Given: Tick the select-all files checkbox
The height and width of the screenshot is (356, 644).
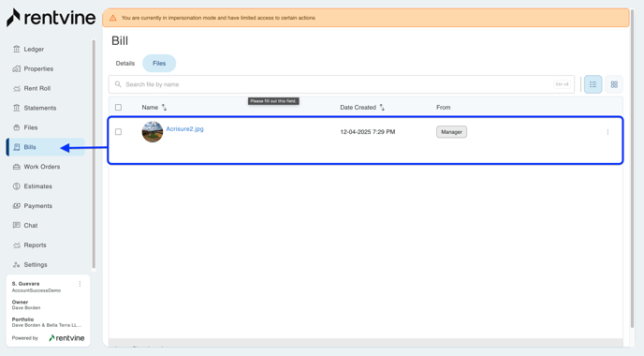Looking at the screenshot, I should (118, 108).
